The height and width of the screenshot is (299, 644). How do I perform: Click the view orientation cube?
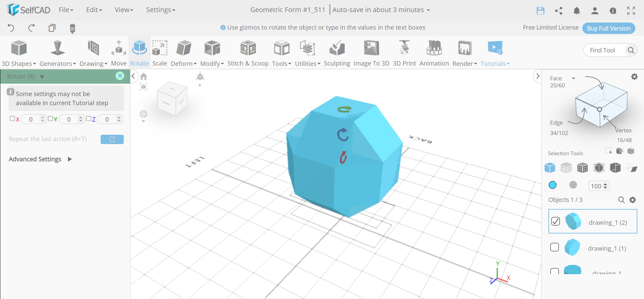point(172,99)
